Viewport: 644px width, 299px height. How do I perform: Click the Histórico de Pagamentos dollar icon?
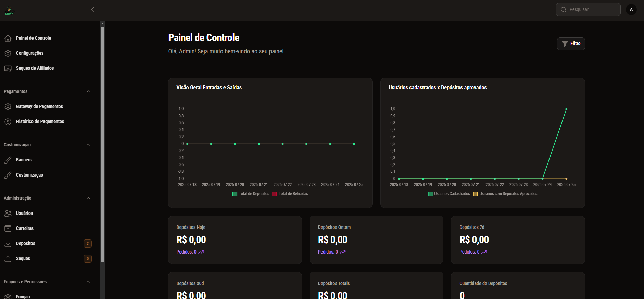click(x=8, y=122)
